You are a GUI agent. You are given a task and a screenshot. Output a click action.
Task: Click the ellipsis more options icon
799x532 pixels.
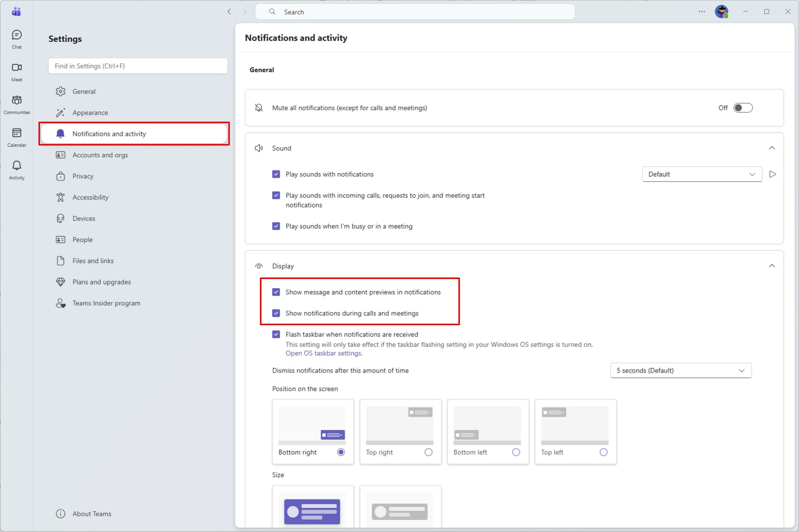pos(702,12)
